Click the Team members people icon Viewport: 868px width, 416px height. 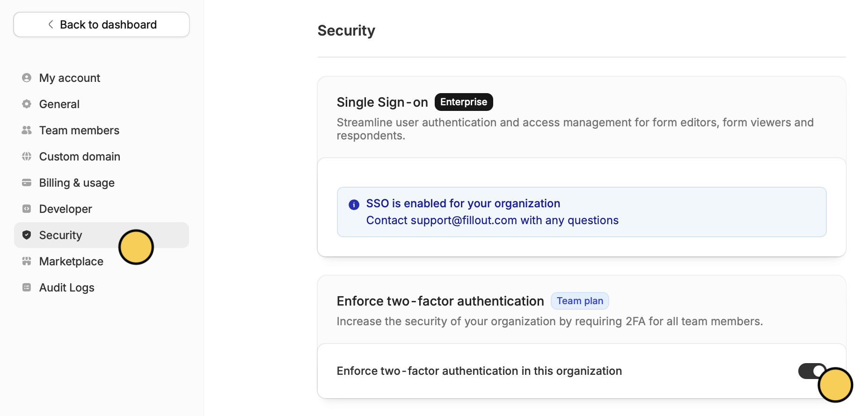pos(27,130)
